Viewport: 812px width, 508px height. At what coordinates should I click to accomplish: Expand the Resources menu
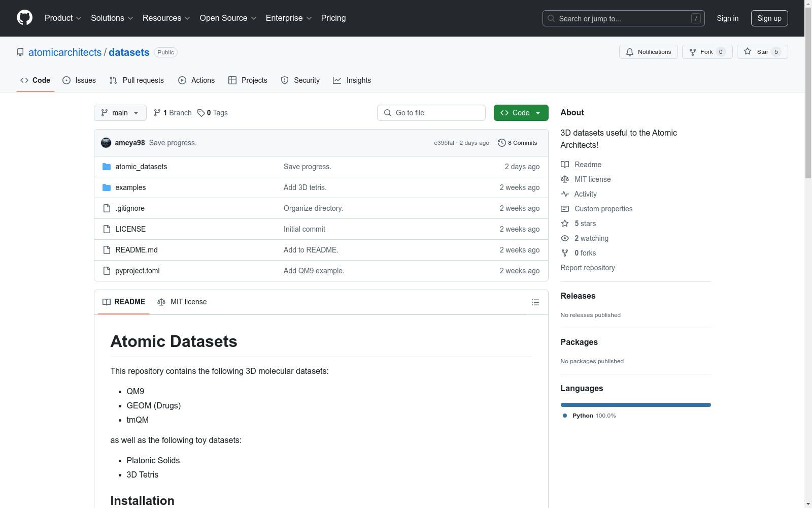(x=166, y=18)
